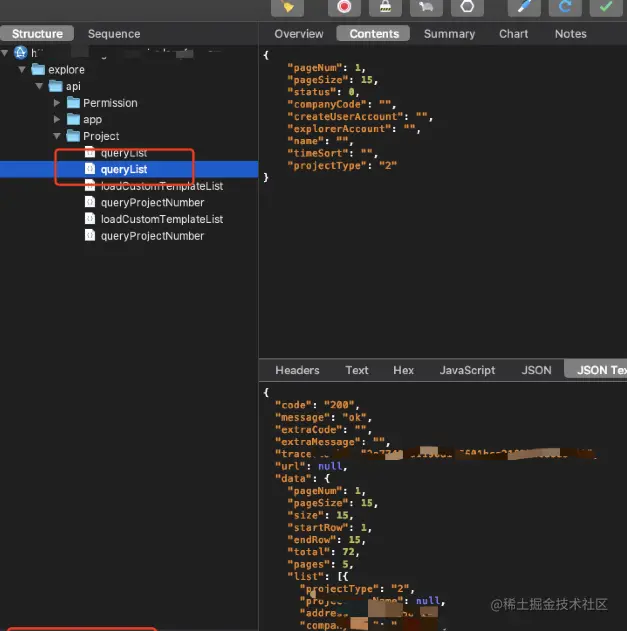Collapse the root host node triangle
Image resolution: width=627 pixels, height=631 pixels.
coord(5,53)
